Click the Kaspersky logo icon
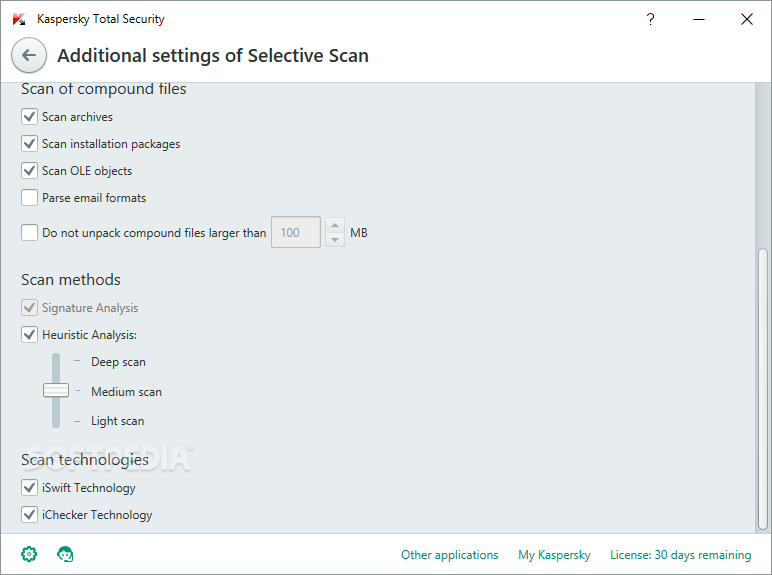772x575 pixels. pos(19,19)
